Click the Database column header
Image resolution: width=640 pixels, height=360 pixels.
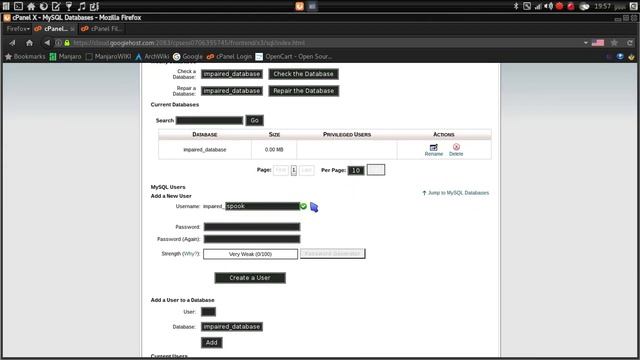(x=205, y=134)
